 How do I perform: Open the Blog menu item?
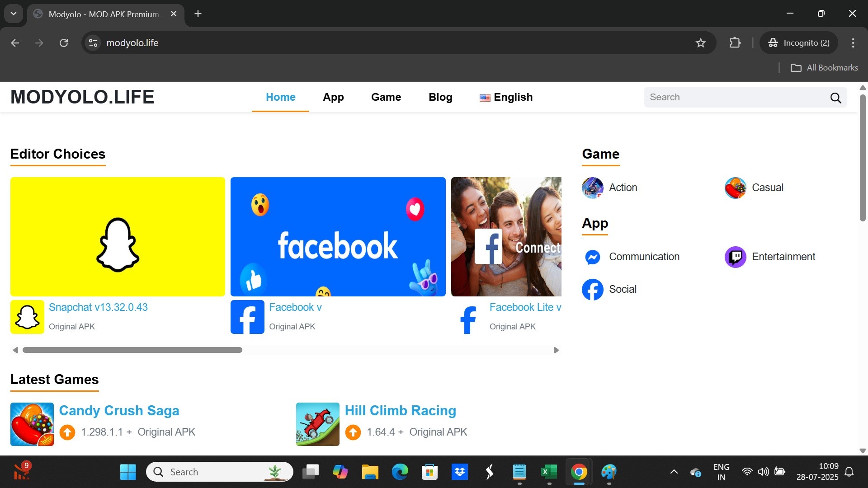click(x=440, y=97)
